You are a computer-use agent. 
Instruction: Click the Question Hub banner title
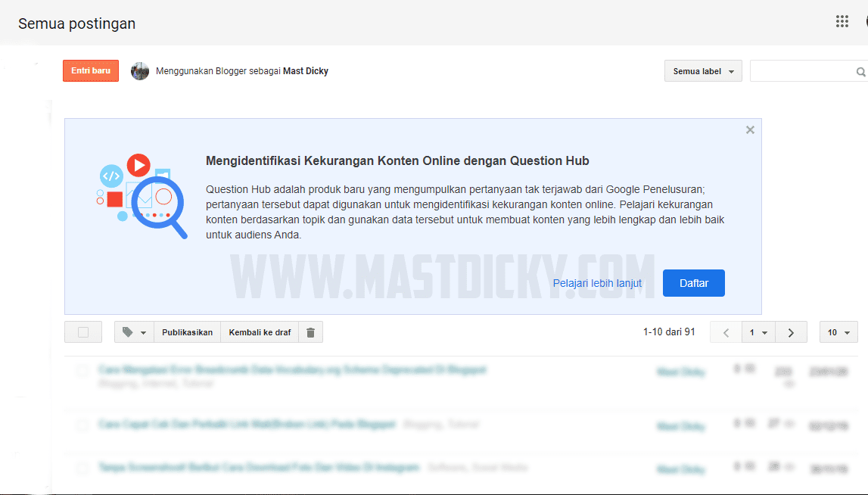coord(397,160)
